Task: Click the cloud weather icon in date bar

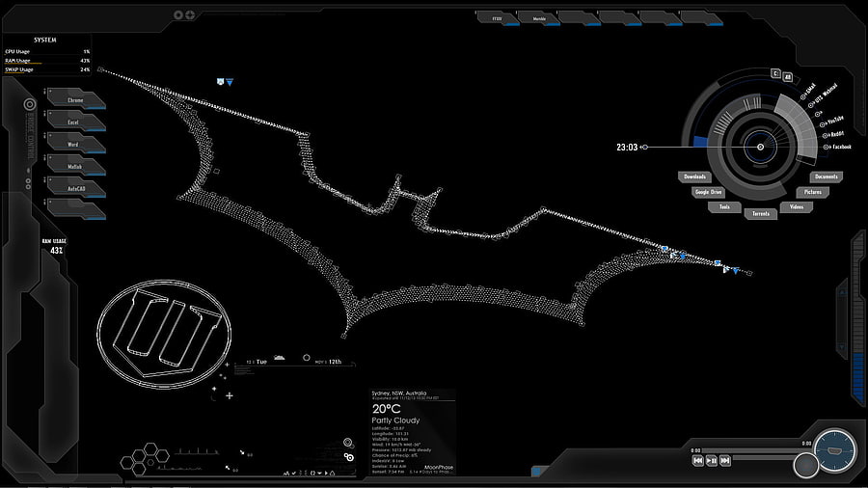Action: coord(280,358)
